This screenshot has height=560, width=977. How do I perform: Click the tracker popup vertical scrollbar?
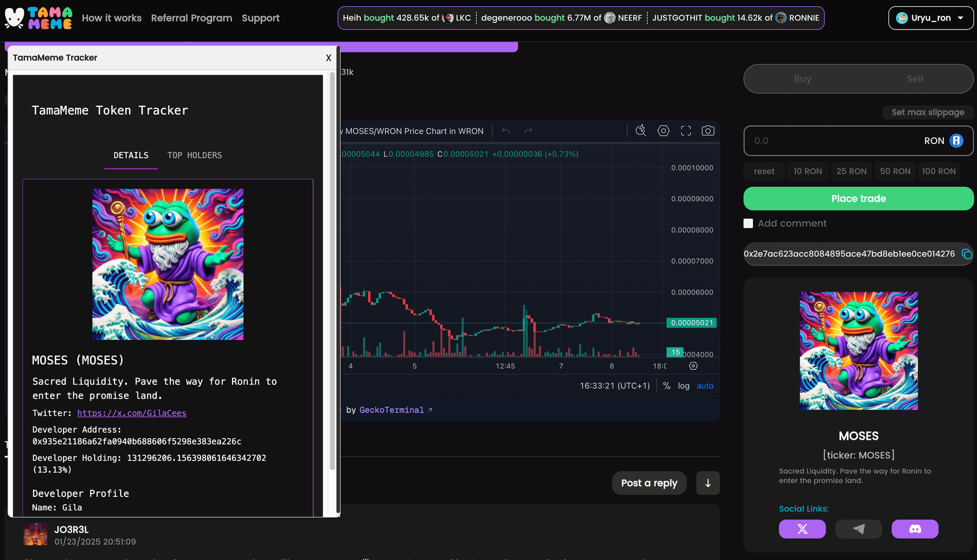(x=332, y=270)
